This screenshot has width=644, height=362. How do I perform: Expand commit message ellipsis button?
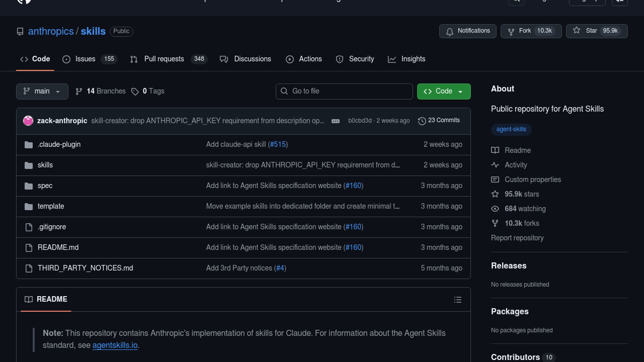pos(335,121)
